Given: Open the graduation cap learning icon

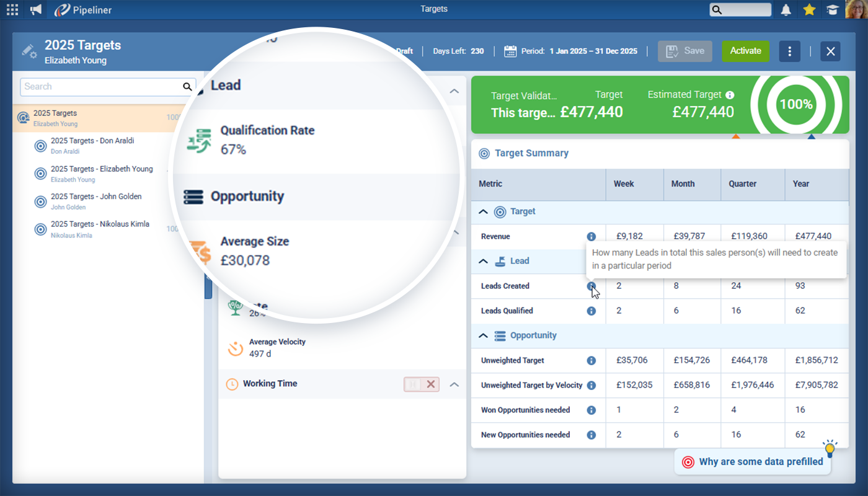Looking at the screenshot, I should point(831,10).
